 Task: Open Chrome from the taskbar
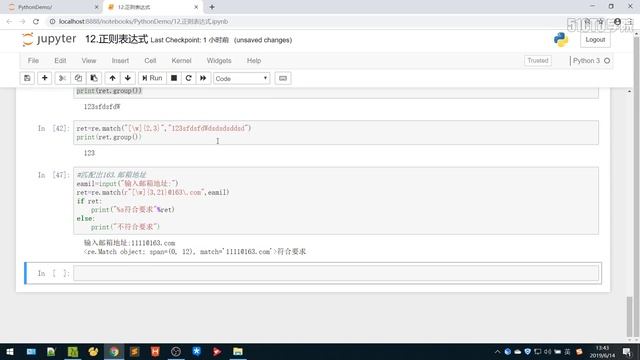pyautogui.click(x=114, y=351)
